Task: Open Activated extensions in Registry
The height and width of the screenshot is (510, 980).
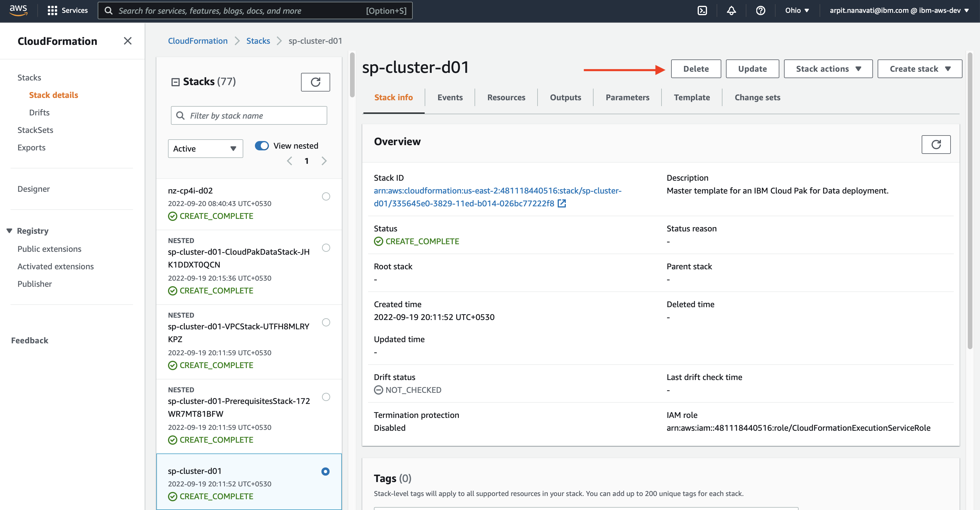Action: pyautogui.click(x=55, y=266)
